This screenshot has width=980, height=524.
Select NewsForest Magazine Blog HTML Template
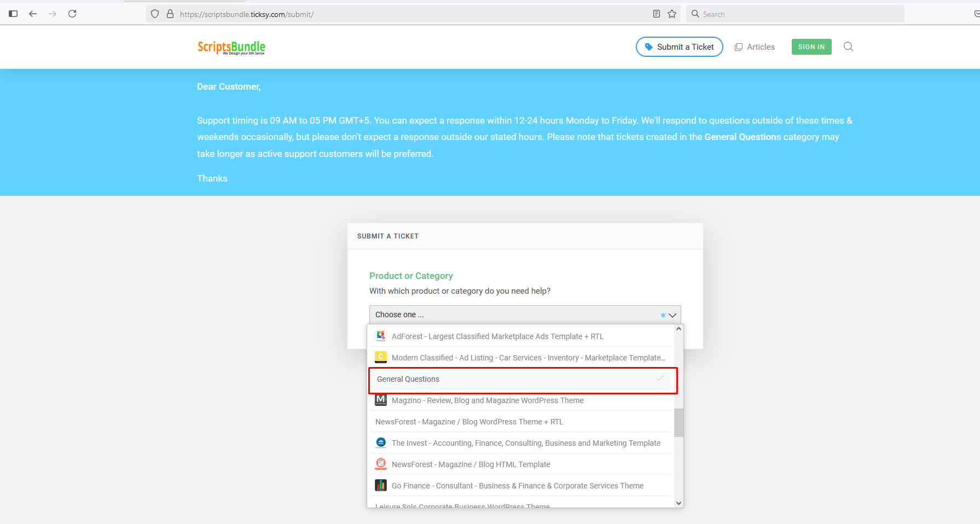click(x=520, y=464)
